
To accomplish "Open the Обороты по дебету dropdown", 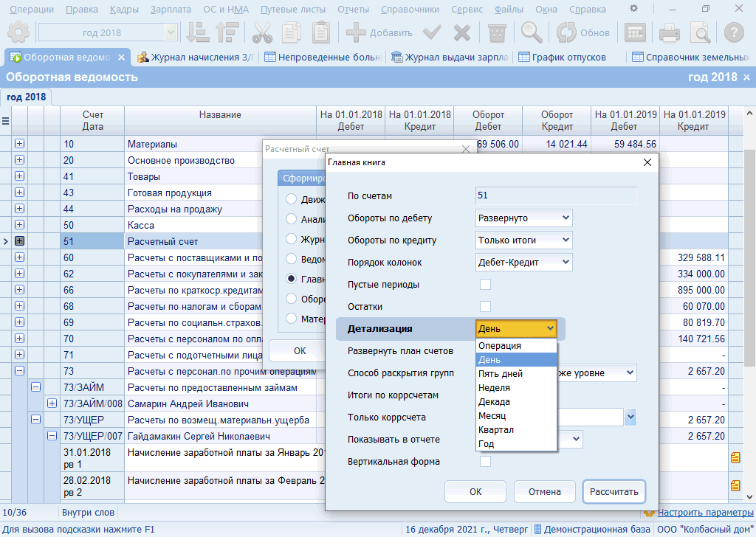I will pyautogui.click(x=523, y=218).
